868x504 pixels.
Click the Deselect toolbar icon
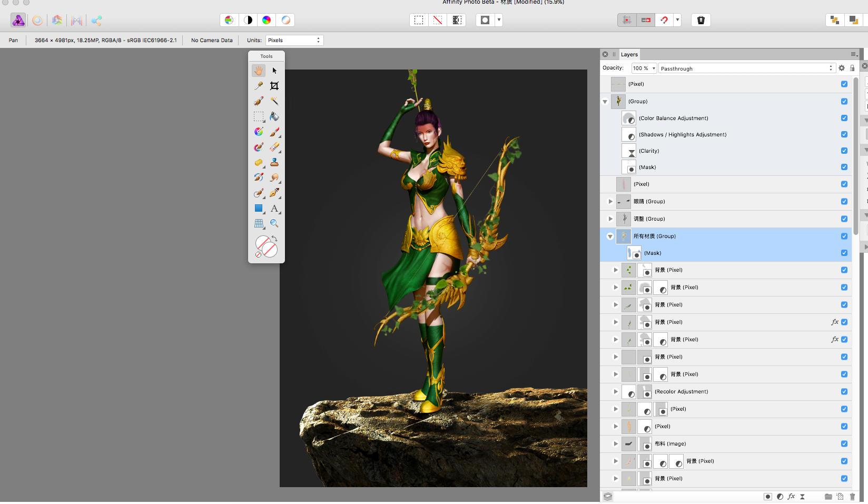(x=438, y=20)
